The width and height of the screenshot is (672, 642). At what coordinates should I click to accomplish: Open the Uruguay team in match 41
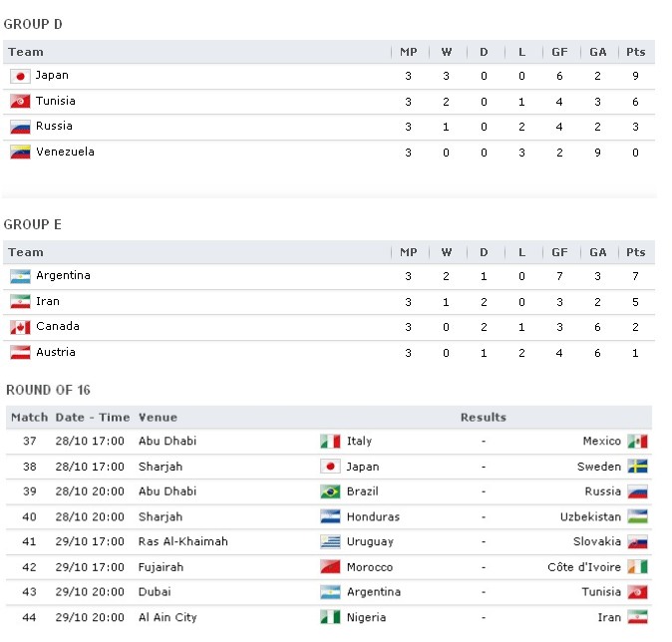click(x=370, y=542)
